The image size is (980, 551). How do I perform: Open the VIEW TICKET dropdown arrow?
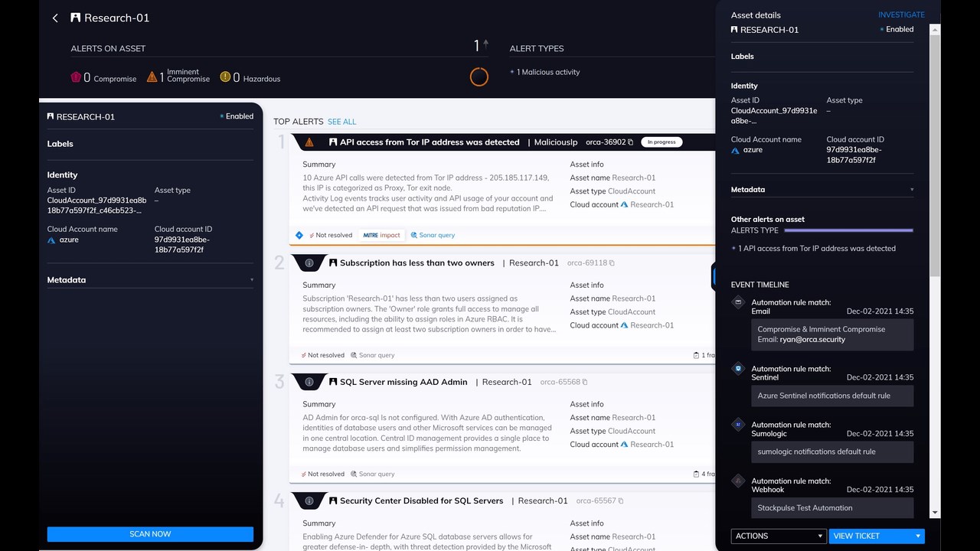[918, 536]
